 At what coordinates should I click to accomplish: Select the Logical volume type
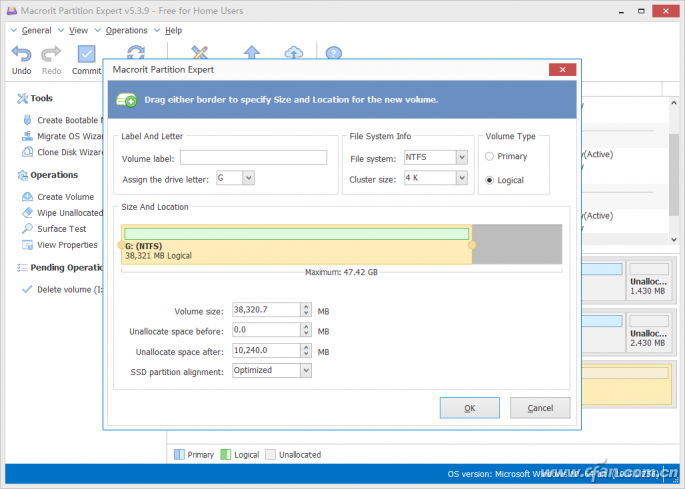pos(504,180)
